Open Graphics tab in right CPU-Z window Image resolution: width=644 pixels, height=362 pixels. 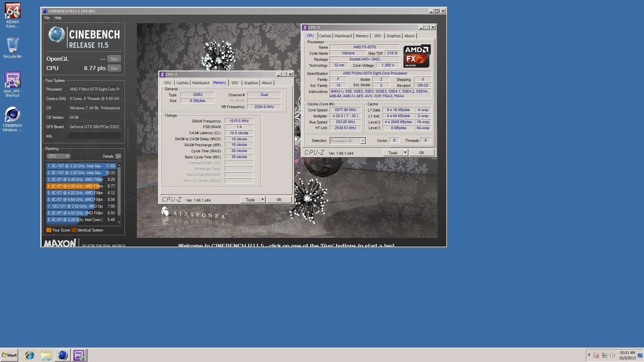[393, 36]
